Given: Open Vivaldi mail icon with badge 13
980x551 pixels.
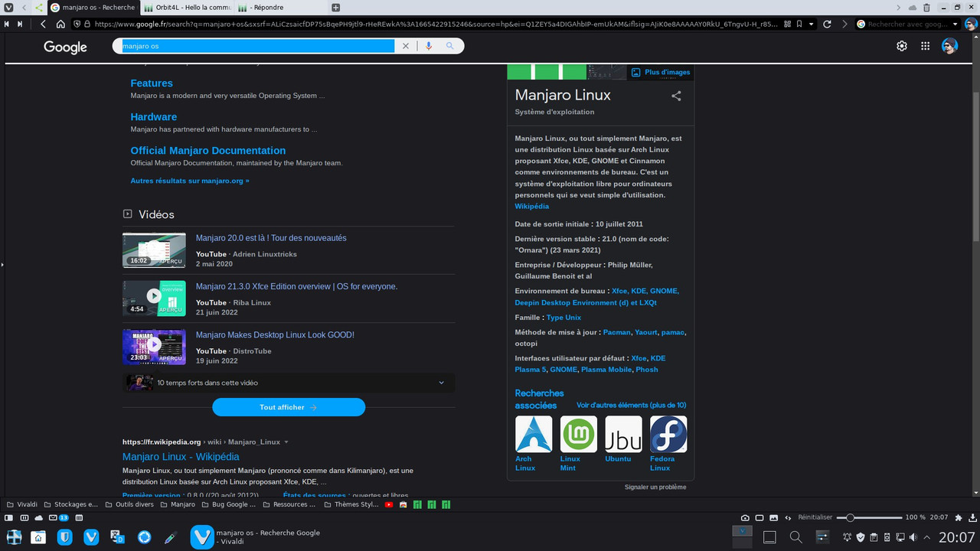Looking at the screenshot, I should (60, 518).
